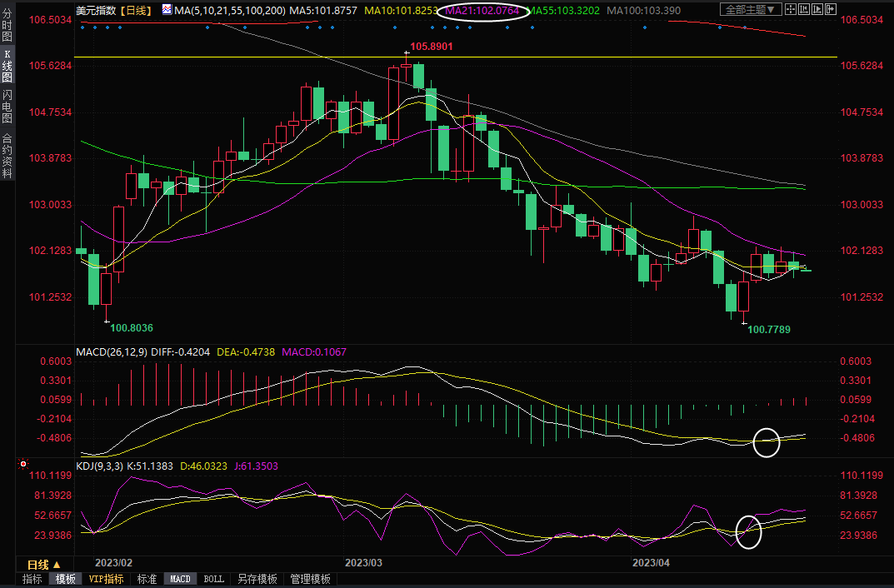Click the 105.8901 high price marker
Viewport: 894px width, 588px height.
431,47
